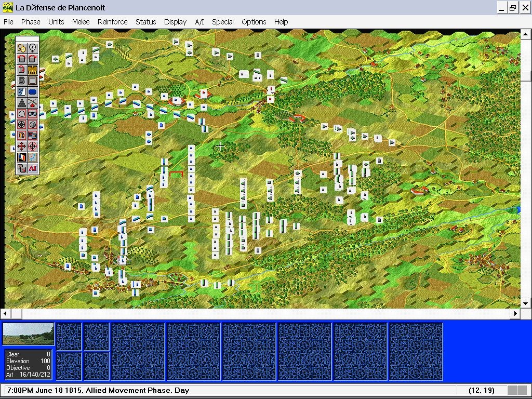
Task: Click the red bracket hex marker on map
Action: [x=176, y=175]
